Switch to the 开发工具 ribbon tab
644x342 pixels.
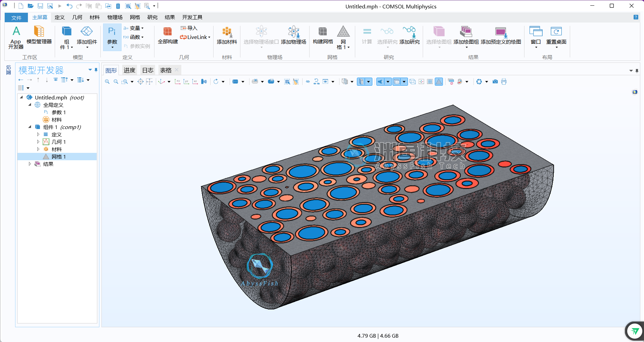click(x=192, y=17)
